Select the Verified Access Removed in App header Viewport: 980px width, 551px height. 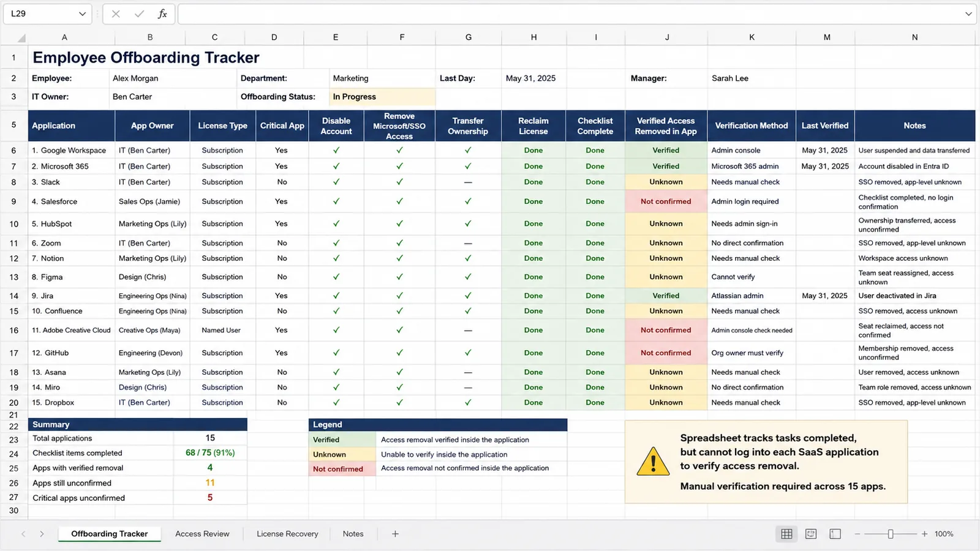(666, 126)
